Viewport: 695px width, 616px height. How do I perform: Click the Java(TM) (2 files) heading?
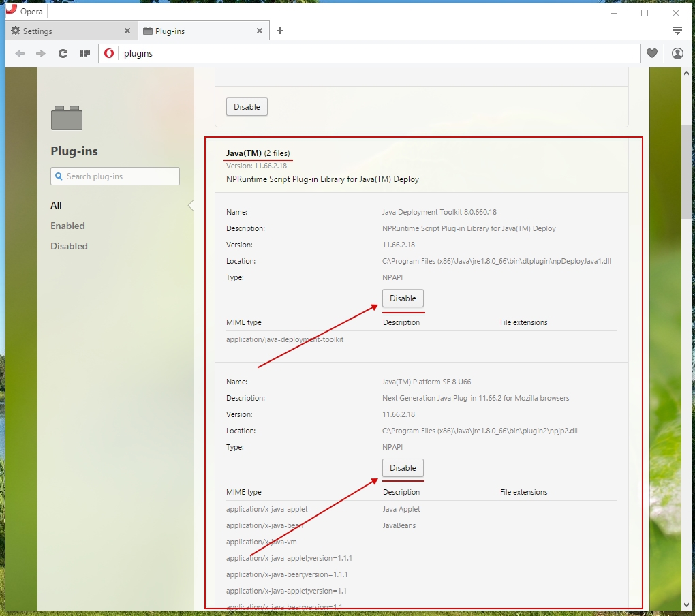(258, 153)
